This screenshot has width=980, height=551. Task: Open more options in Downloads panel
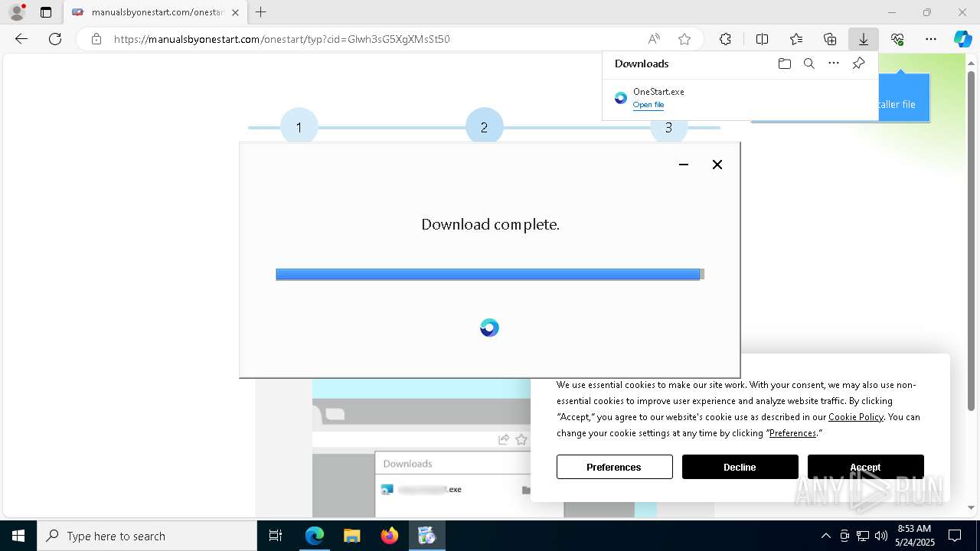(834, 64)
